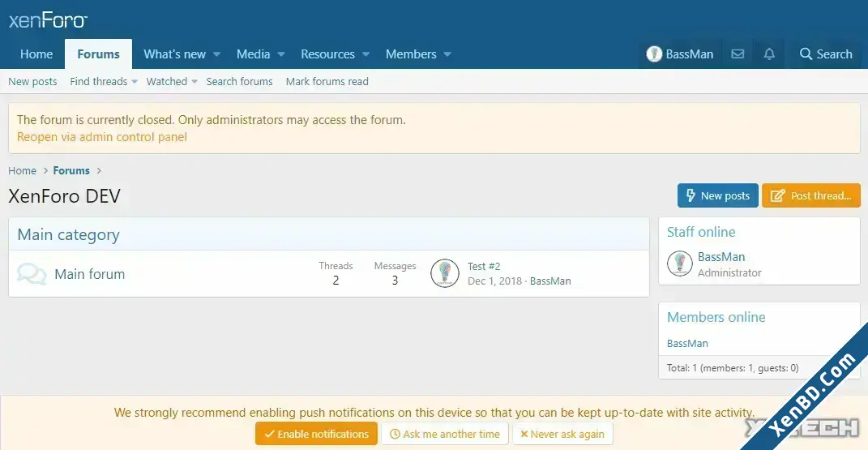Click the xenForo logo

48,21
